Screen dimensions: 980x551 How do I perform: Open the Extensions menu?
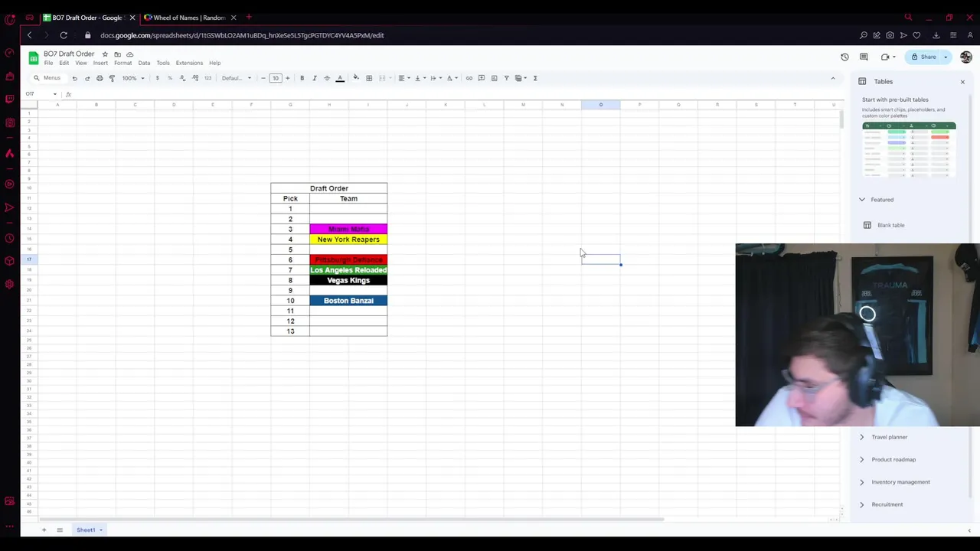[x=189, y=63]
